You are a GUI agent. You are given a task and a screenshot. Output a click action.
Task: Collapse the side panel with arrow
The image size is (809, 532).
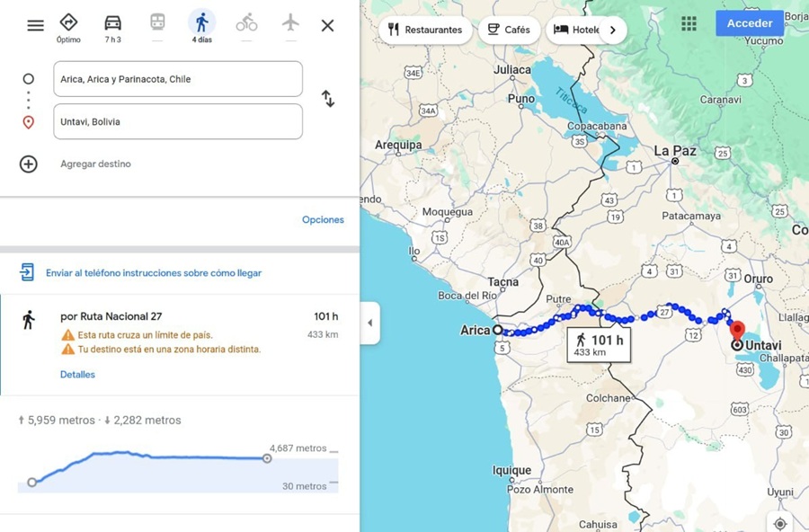pyautogui.click(x=369, y=324)
